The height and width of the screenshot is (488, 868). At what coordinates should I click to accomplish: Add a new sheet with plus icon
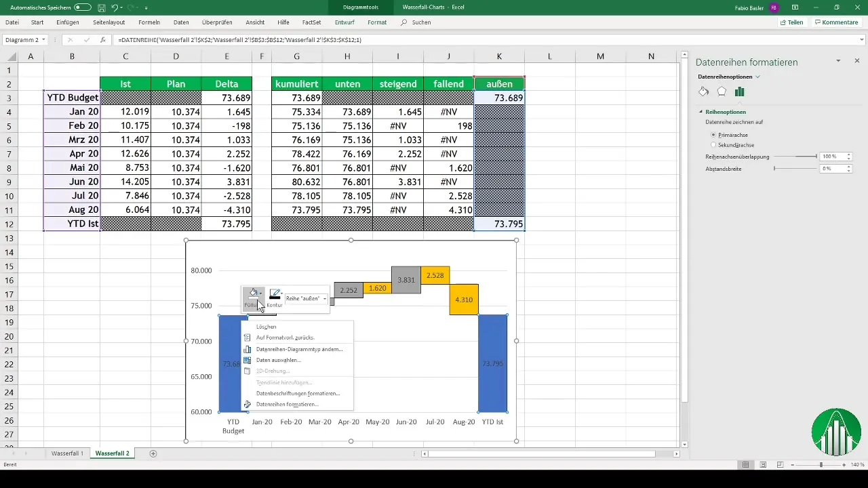(x=153, y=453)
